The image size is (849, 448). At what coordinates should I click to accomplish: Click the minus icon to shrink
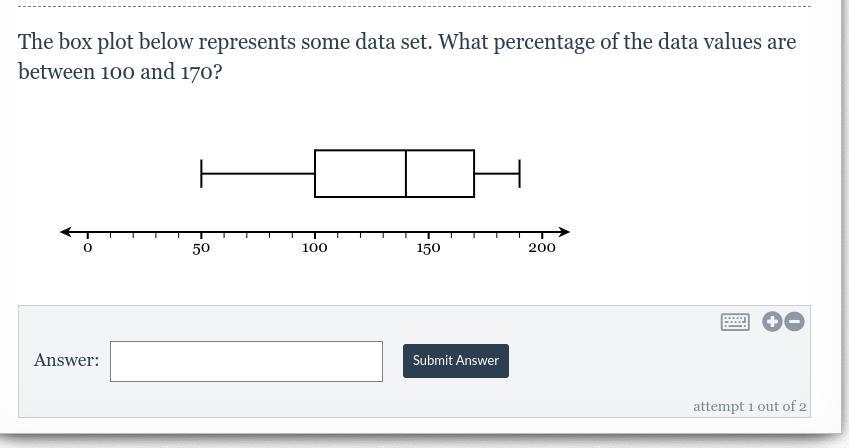coord(794,321)
